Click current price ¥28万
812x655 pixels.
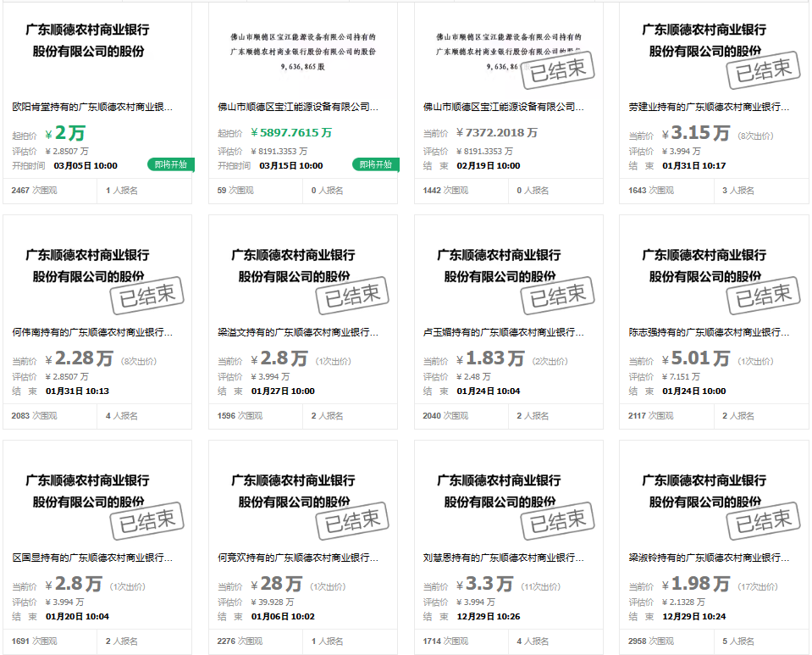[x=277, y=584]
